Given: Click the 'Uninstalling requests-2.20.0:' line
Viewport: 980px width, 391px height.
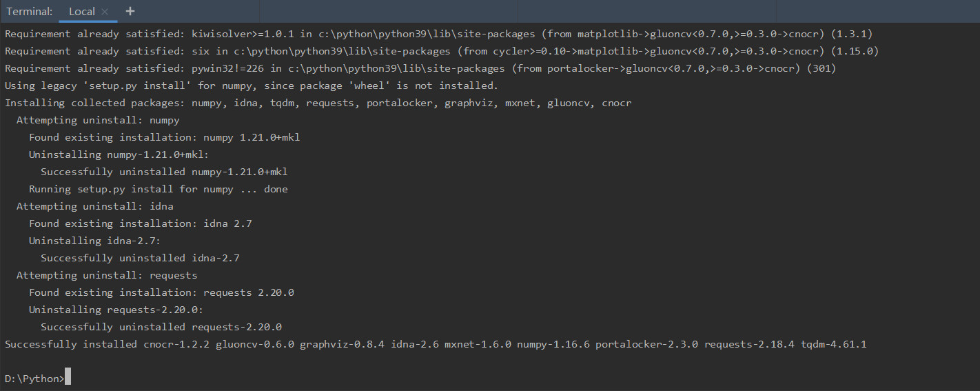Looking at the screenshot, I should [x=116, y=310].
